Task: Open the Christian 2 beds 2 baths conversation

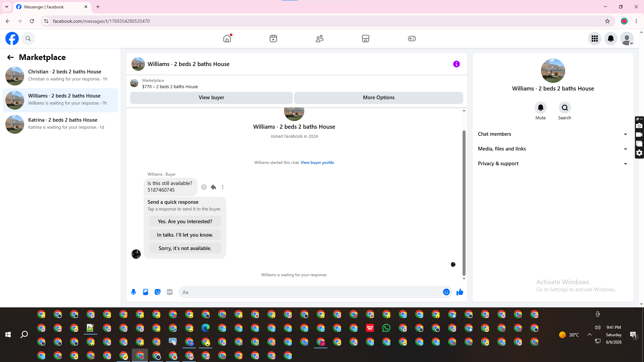Action: click(60, 76)
